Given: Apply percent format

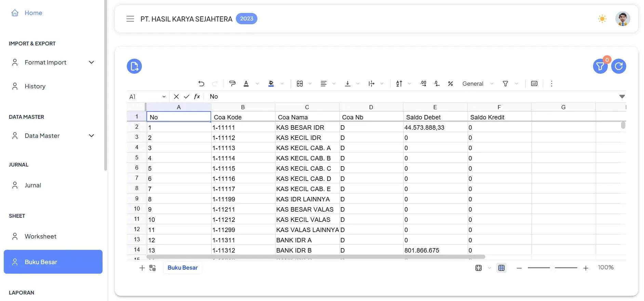Looking at the screenshot, I should coord(451,84).
